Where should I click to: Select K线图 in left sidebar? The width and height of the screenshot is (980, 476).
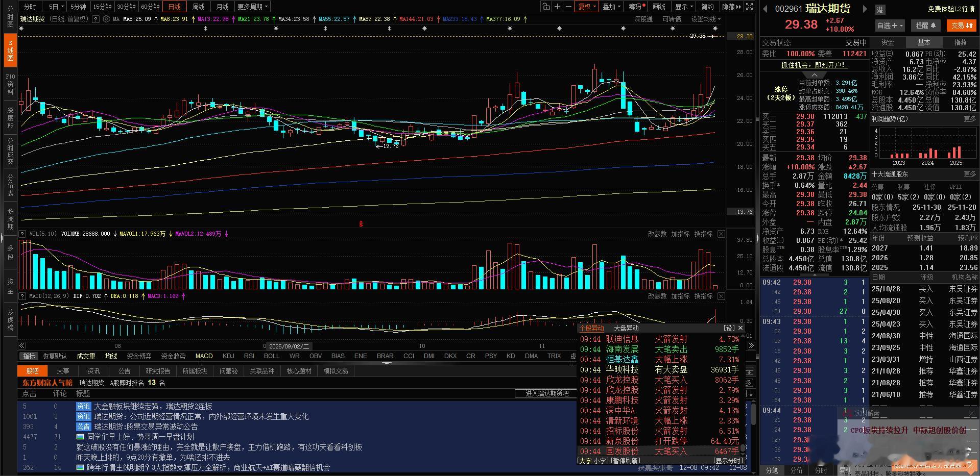tap(10, 51)
